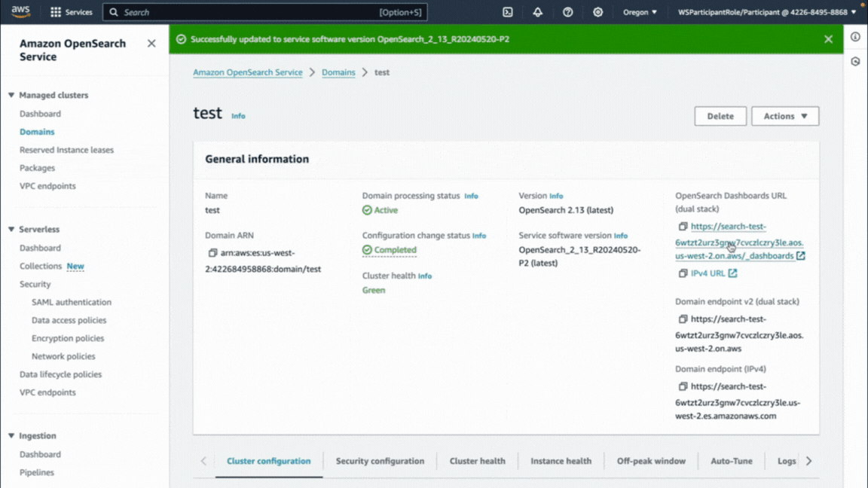This screenshot has height=488, width=868.
Task: Switch to the Instance health tab
Action: pyautogui.click(x=561, y=461)
